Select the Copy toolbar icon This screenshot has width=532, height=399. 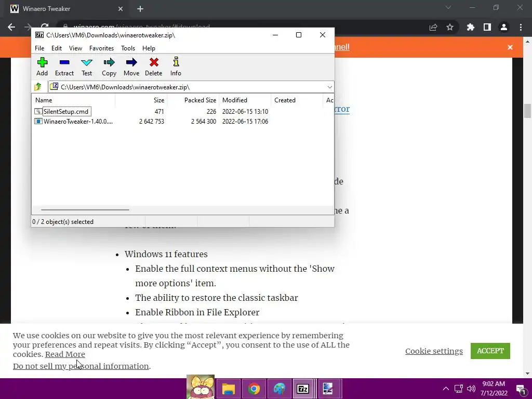click(x=109, y=66)
